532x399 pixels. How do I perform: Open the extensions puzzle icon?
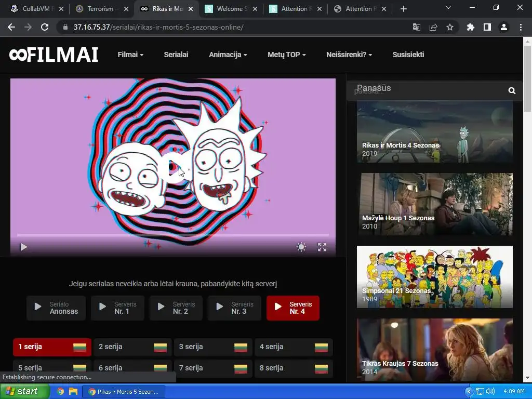[x=470, y=27]
